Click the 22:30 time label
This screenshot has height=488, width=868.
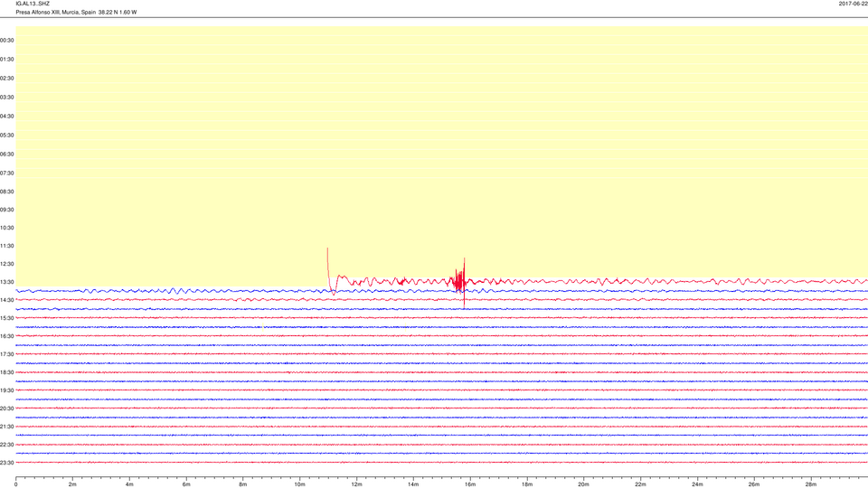tap(7, 445)
